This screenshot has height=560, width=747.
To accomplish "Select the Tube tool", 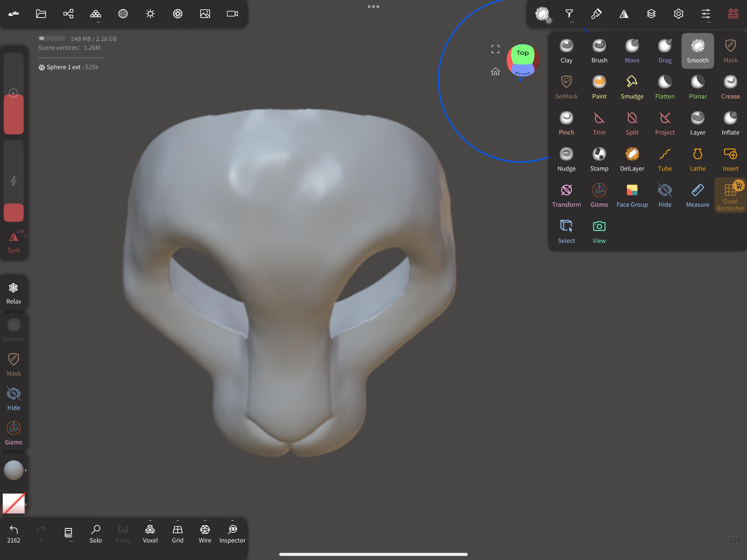I will [665, 159].
